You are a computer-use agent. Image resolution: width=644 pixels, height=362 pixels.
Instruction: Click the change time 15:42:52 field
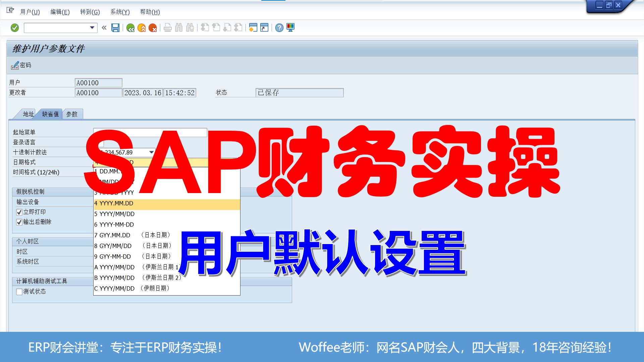180,93
